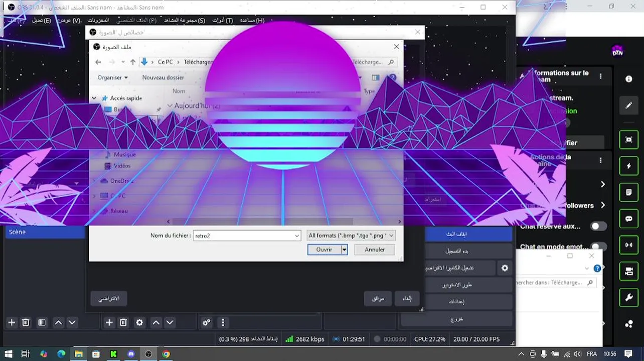Click the Windows Start button

[9, 354]
